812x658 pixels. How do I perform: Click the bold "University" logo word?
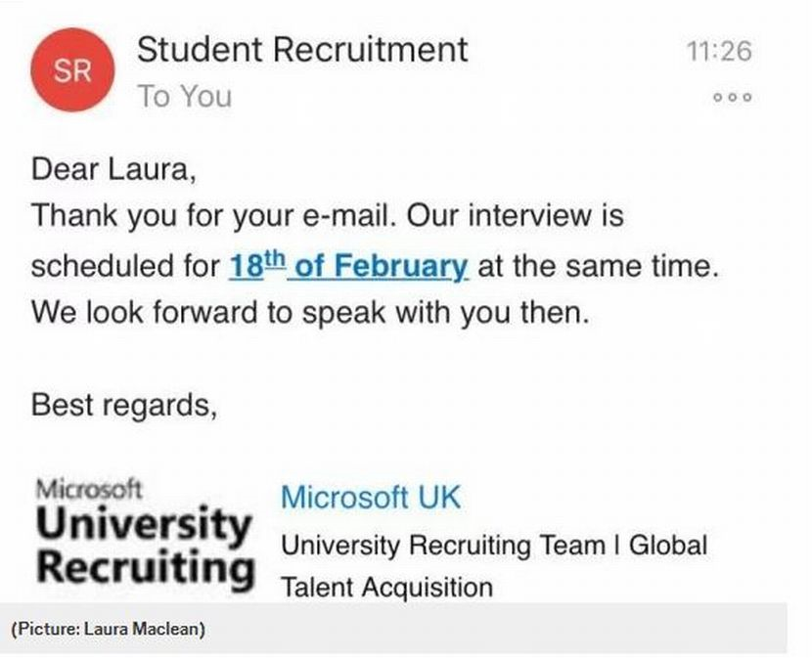[143, 524]
